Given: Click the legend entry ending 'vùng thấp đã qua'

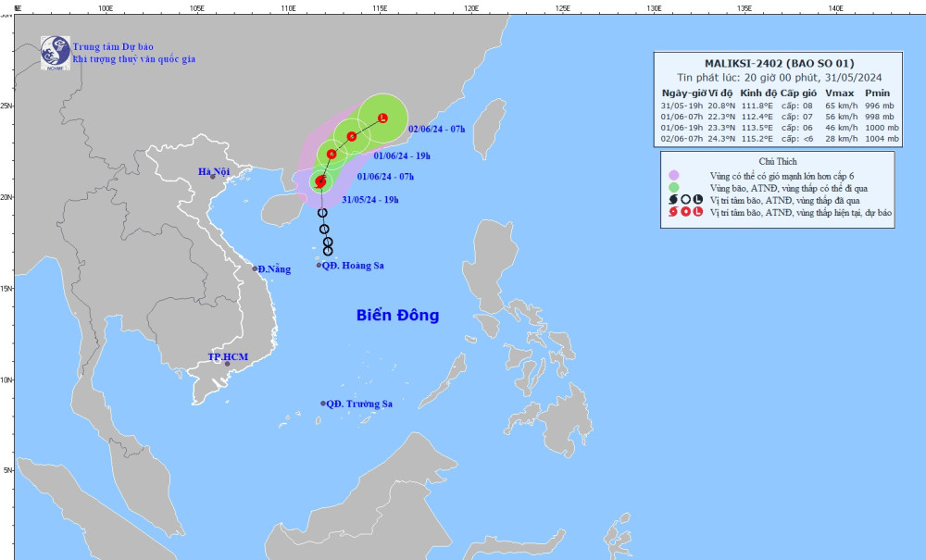Looking at the screenshot, I should pos(785,200).
